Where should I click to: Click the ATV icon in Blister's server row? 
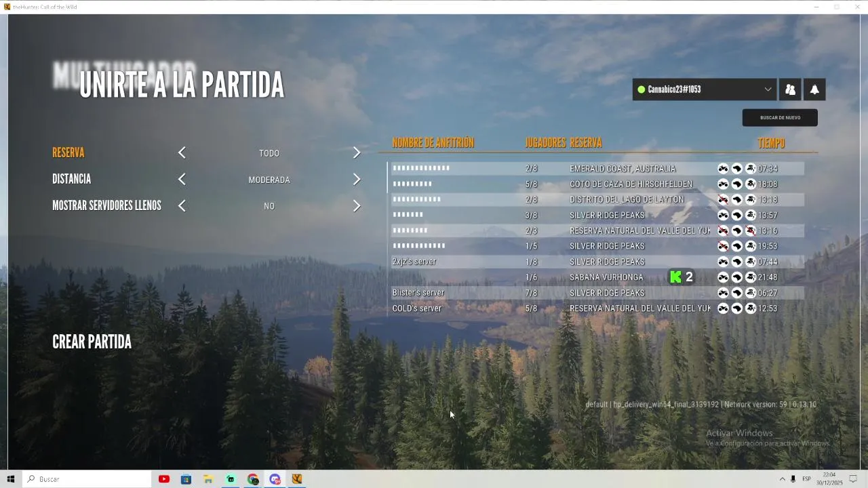(x=723, y=293)
